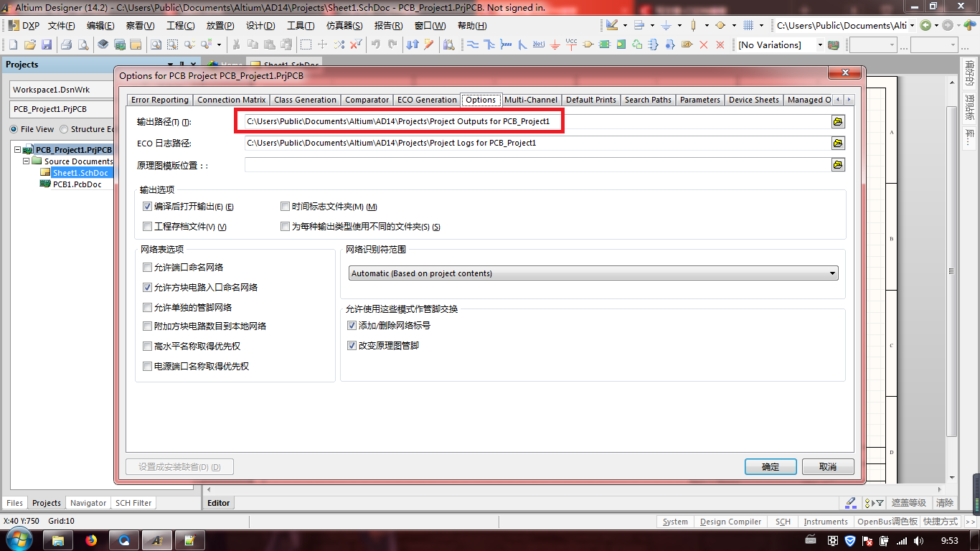980x551 pixels.
Task: Collapse the Source Documents tree folder
Action: (27, 161)
